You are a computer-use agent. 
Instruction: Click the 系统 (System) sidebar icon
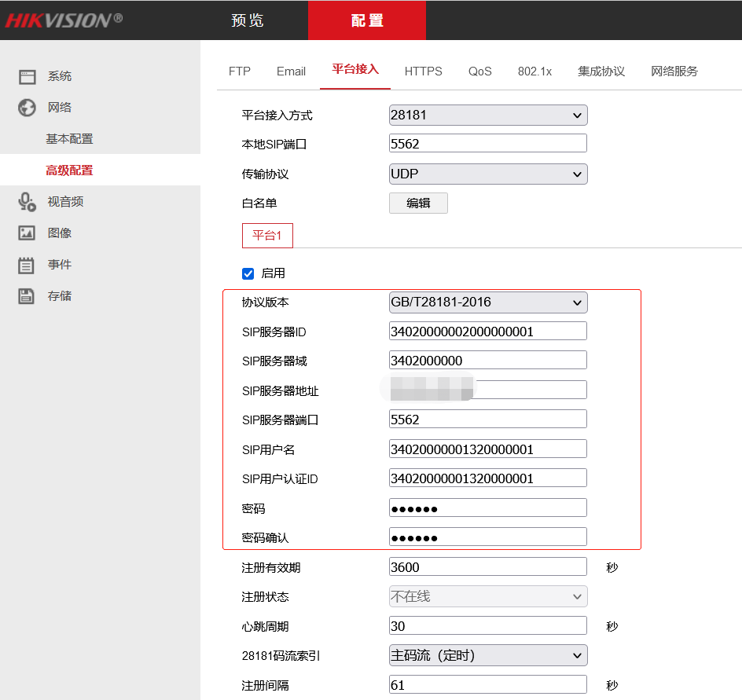[27, 77]
